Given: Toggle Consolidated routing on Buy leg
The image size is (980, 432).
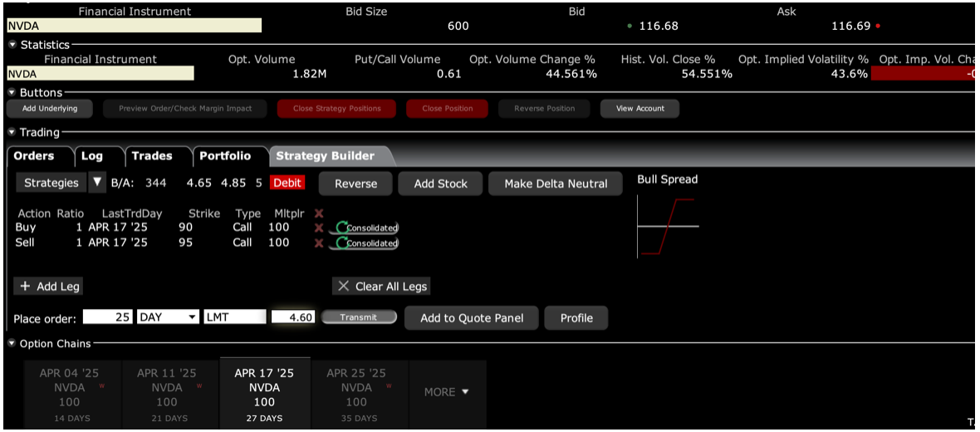Looking at the screenshot, I should coord(364,228).
